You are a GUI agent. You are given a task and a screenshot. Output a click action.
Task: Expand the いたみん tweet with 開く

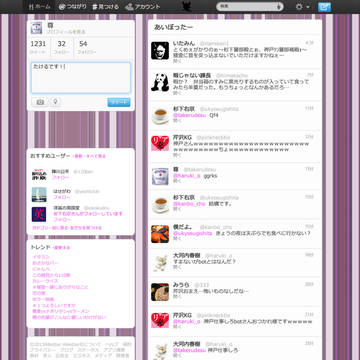tap(177, 61)
